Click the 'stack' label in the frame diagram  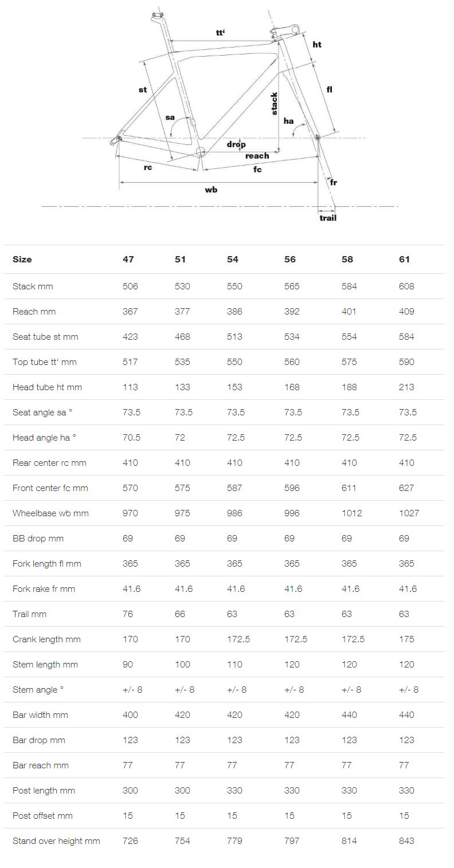coord(274,103)
